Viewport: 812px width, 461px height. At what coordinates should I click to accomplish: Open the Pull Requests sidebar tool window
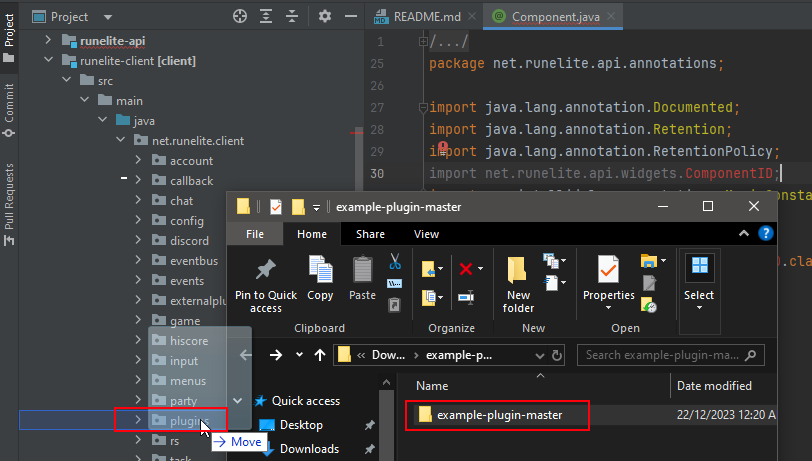(9, 205)
